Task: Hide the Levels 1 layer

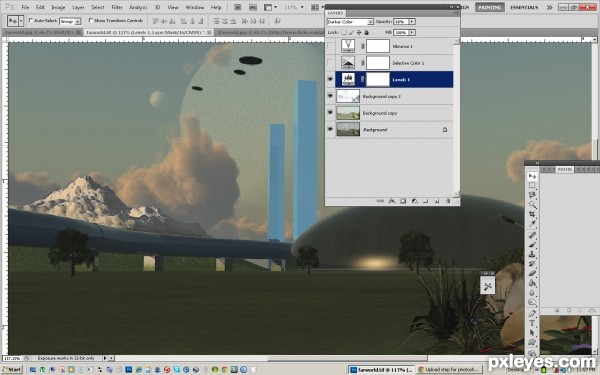Action: coord(330,79)
